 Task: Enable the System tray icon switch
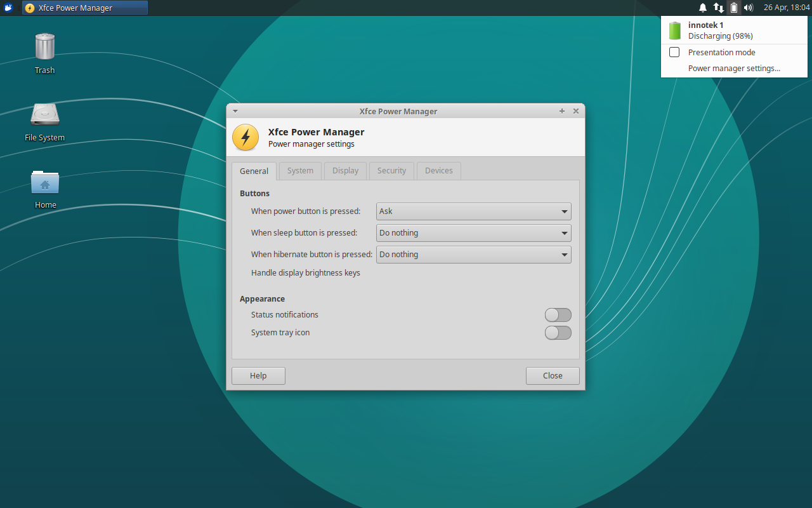coord(558,332)
